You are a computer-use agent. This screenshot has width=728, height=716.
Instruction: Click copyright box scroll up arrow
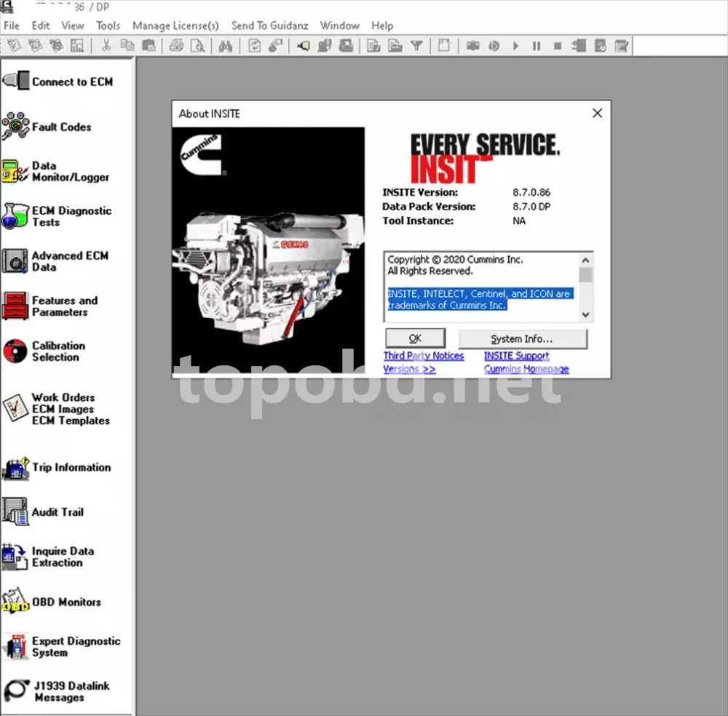[585, 260]
